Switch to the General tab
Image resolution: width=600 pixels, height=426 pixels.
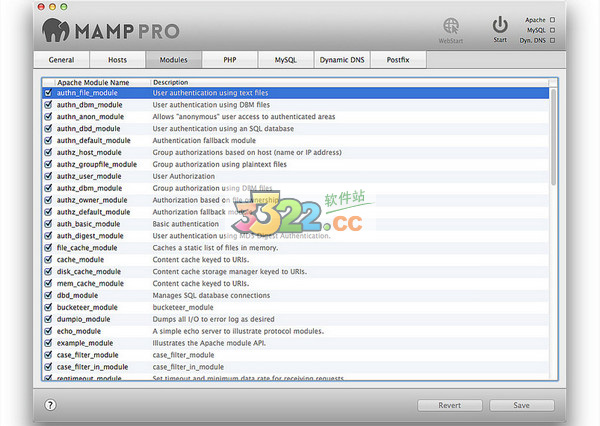(61, 60)
